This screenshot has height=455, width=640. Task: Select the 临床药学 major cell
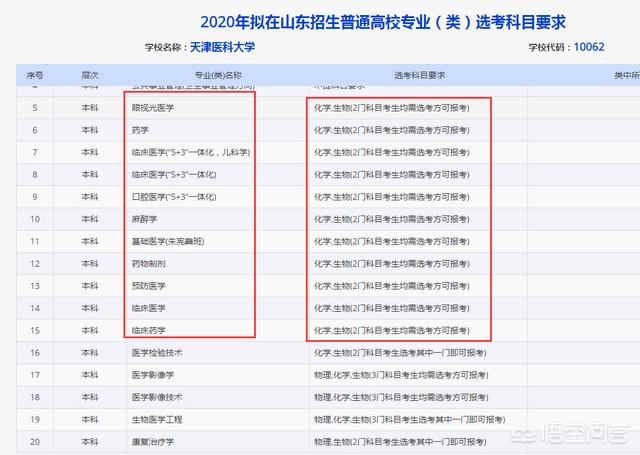[x=150, y=330]
